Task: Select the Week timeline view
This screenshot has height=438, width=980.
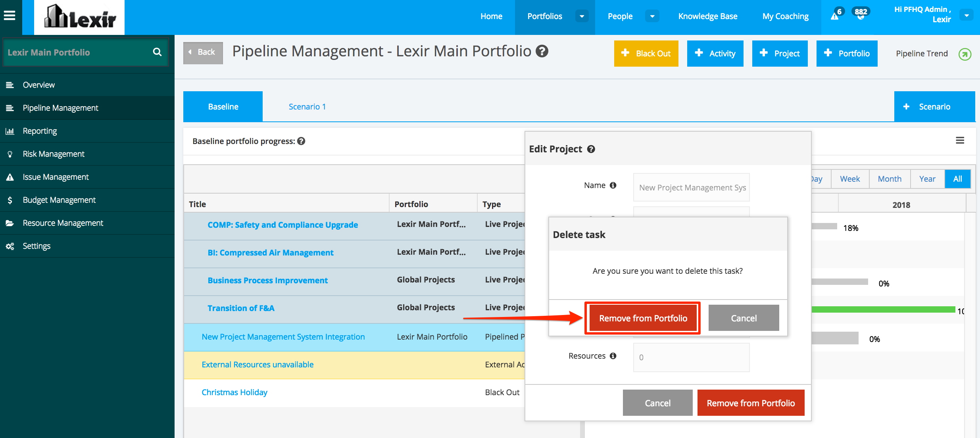Action: point(849,179)
